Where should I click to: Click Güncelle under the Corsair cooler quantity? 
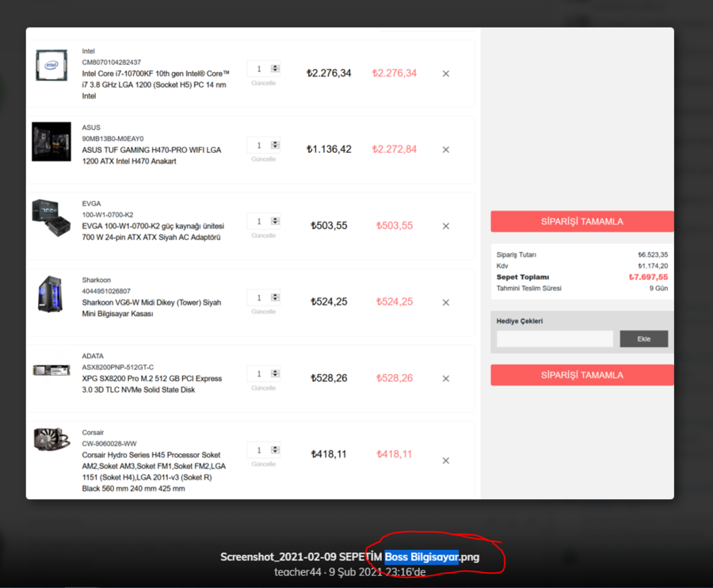coord(263,464)
